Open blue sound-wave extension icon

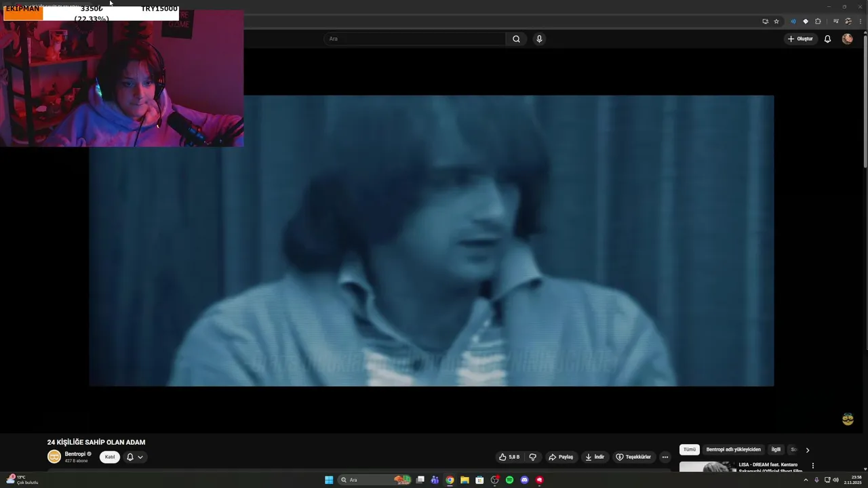[793, 21]
